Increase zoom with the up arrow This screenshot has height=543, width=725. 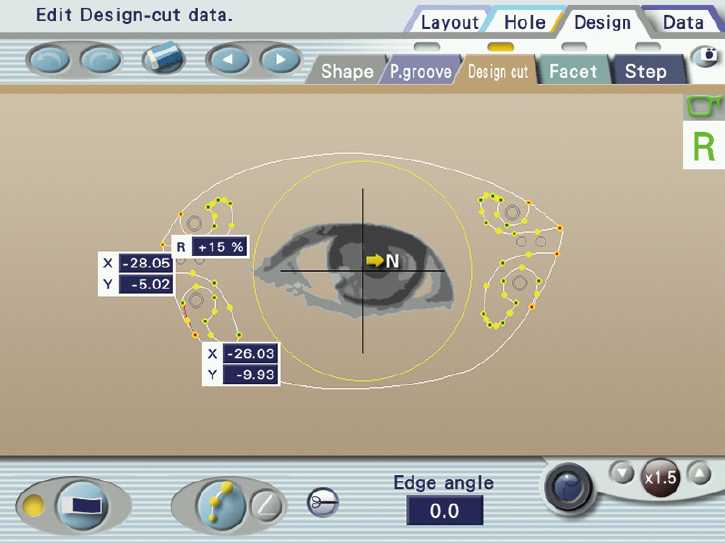click(x=699, y=473)
